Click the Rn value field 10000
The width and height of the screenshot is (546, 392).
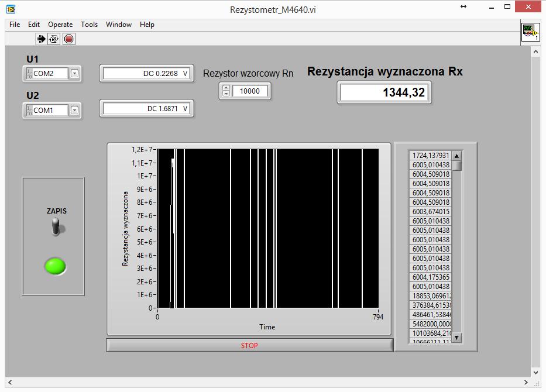(250, 91)
